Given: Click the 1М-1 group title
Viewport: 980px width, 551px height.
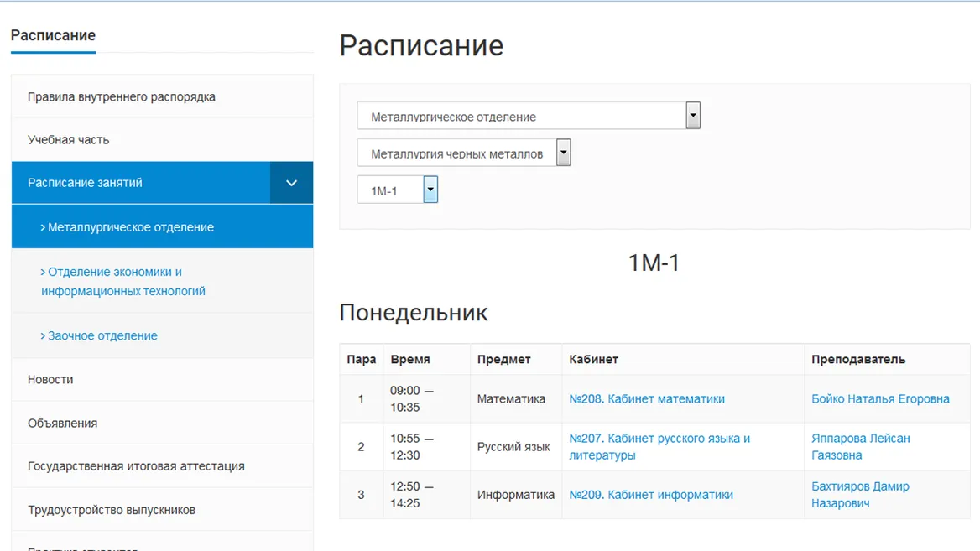Looking at the screenshot, I should coord(654,263).
